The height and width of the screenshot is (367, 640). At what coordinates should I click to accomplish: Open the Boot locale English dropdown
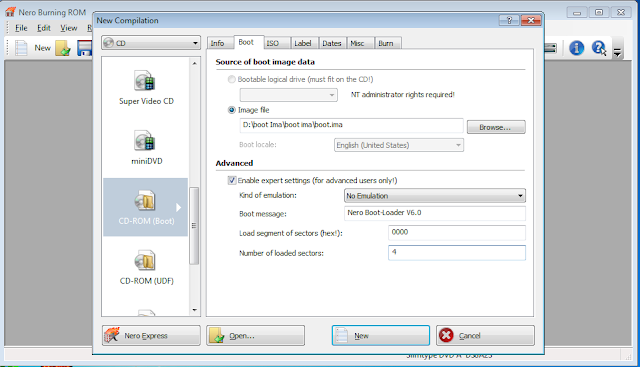(x=399, y=145)
